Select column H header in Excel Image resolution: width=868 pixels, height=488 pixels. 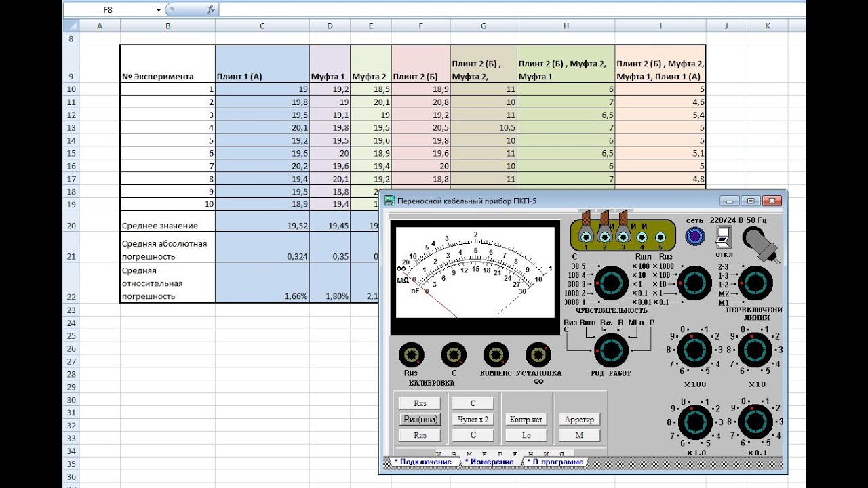566,26
